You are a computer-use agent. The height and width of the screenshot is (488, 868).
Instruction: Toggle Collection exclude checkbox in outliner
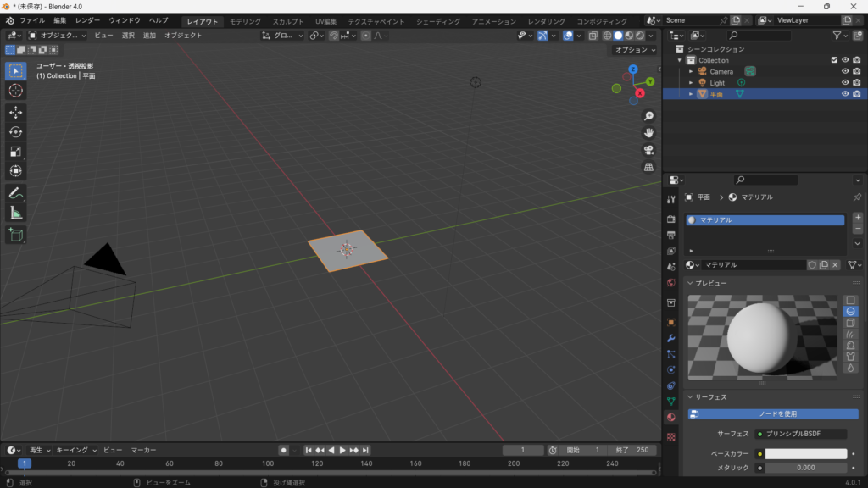(834, 60)
